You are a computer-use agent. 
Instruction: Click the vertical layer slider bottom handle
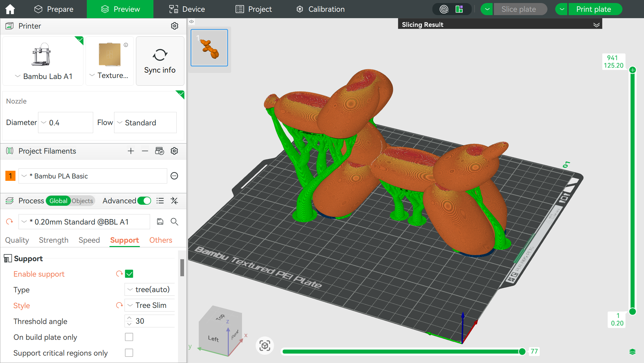633,311
